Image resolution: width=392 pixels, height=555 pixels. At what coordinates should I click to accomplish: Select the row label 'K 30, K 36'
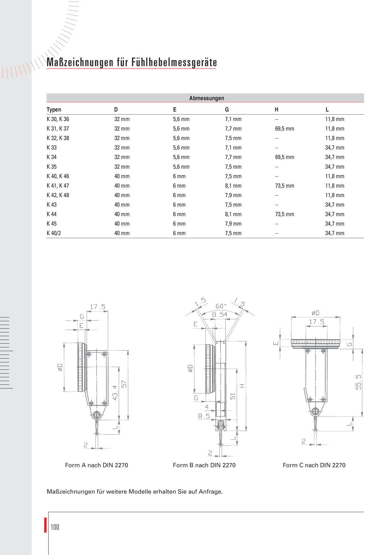pos(58,119)
